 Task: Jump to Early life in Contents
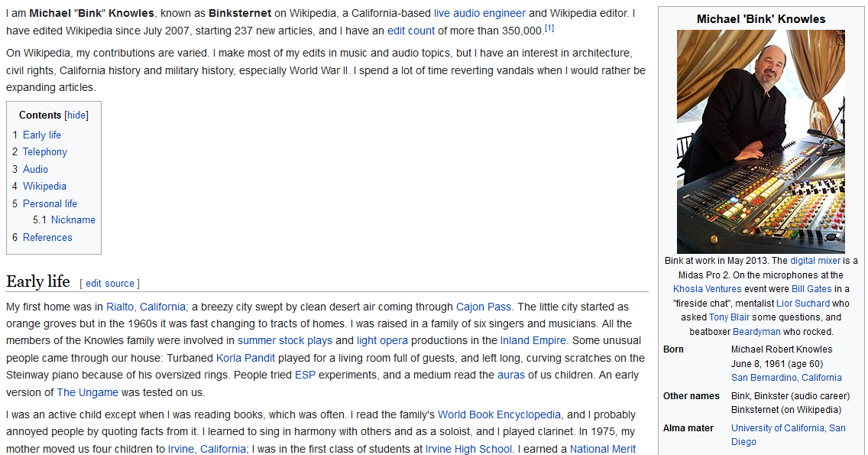[x=41, y=135]
